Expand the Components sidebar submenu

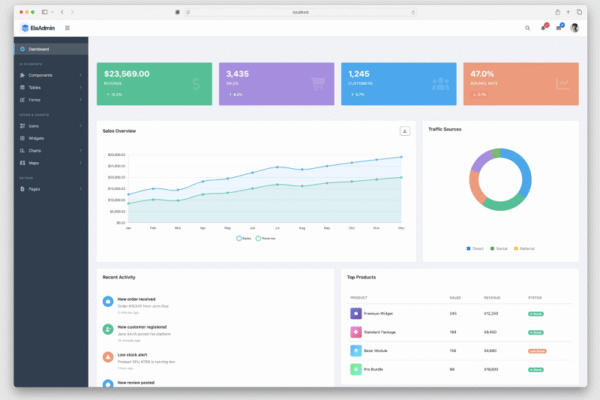point(50,75)
